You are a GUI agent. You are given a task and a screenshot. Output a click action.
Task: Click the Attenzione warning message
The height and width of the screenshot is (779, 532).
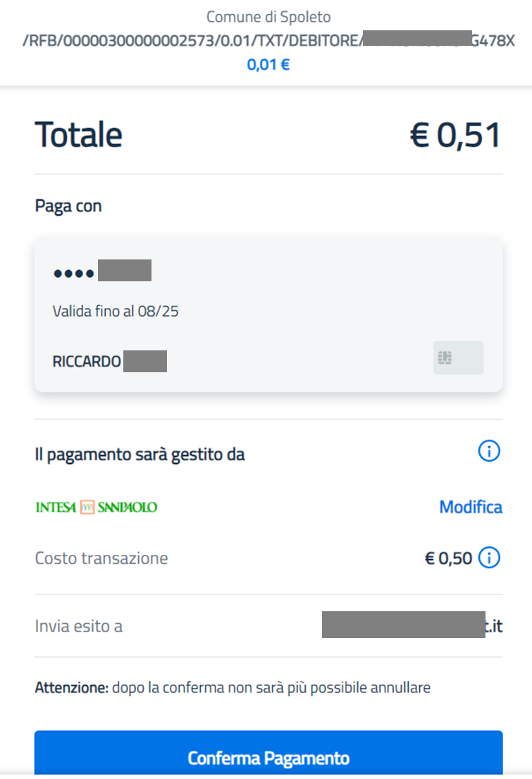click(233, 684)
